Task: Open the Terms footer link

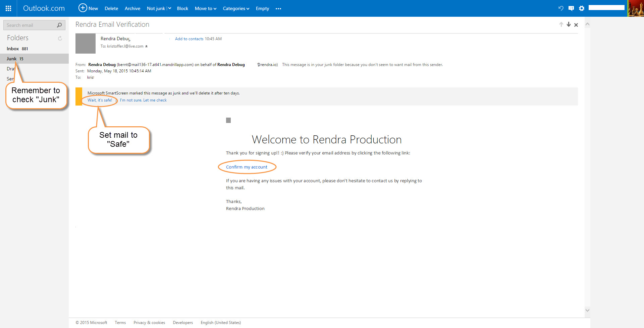Action: click(120, 323)
